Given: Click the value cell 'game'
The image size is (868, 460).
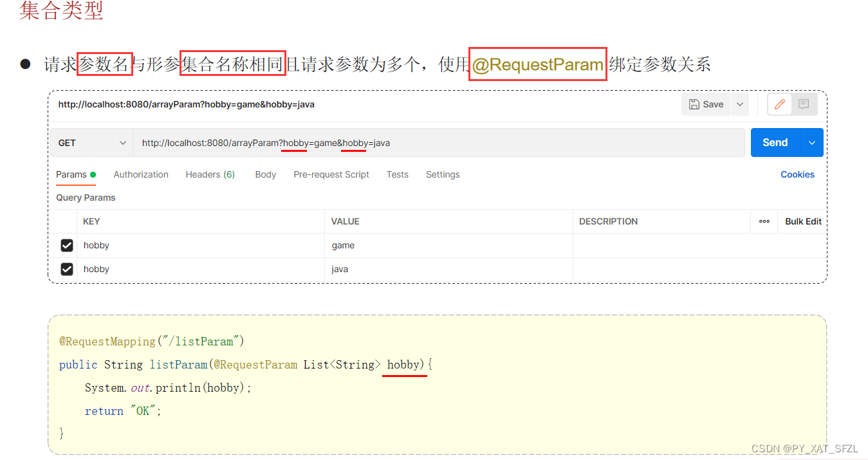Looking at the screenshot, I should 448,245.
